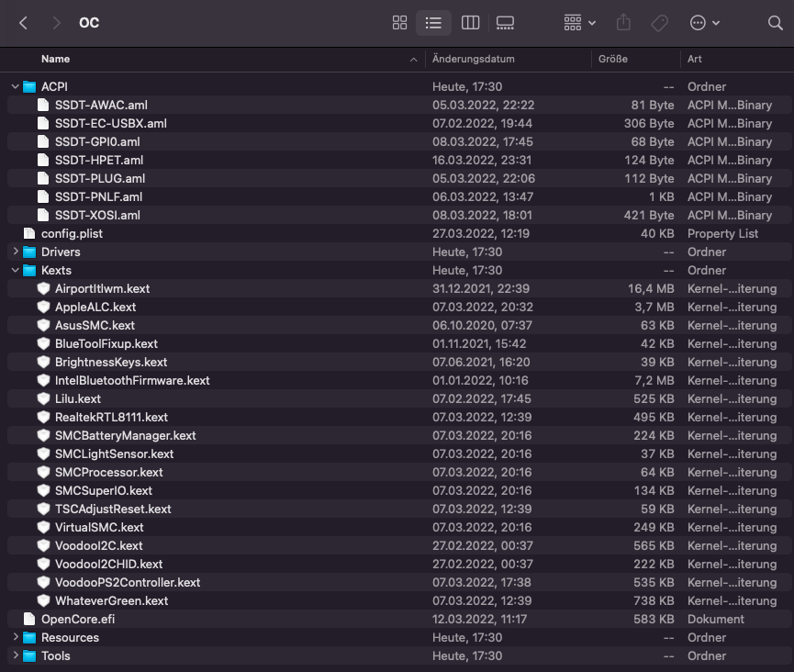
Task: Expand the Tools folder
Action: click(16, 655)
